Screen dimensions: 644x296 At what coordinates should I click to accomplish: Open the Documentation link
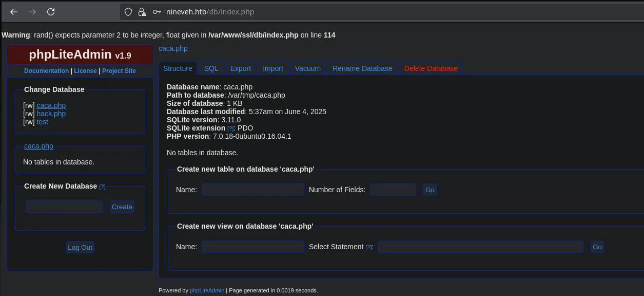[46, 71]
